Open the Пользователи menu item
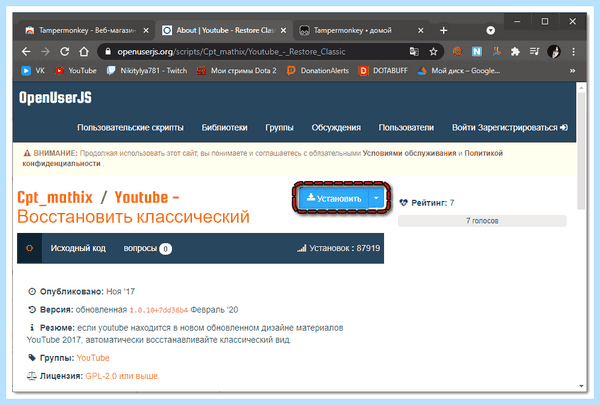Image resolution: width=600 pixels, height=405 pixels. click(x=406, y=127)
